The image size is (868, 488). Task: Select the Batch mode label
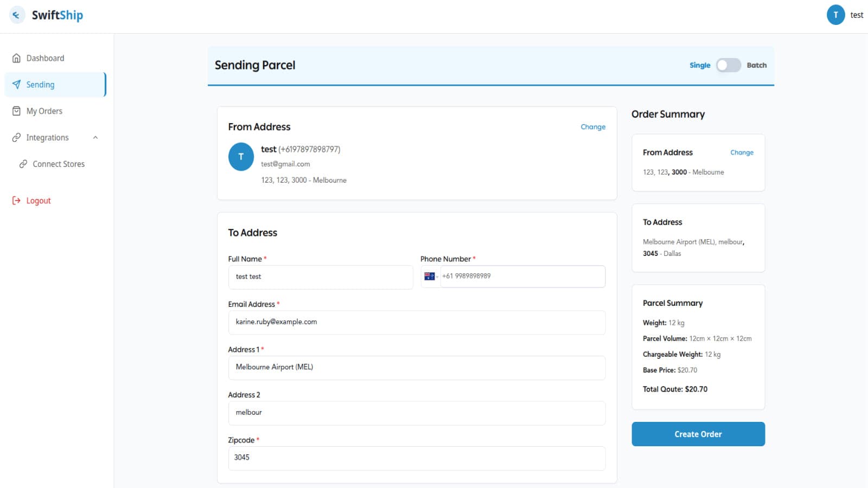pyautogui.click(x=757, y=65)
